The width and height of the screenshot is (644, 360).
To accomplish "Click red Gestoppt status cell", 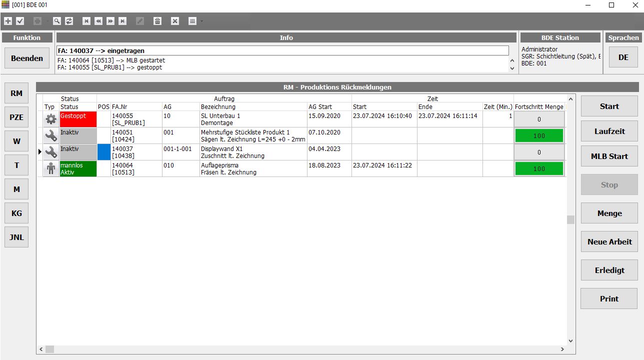I will 78,119.
